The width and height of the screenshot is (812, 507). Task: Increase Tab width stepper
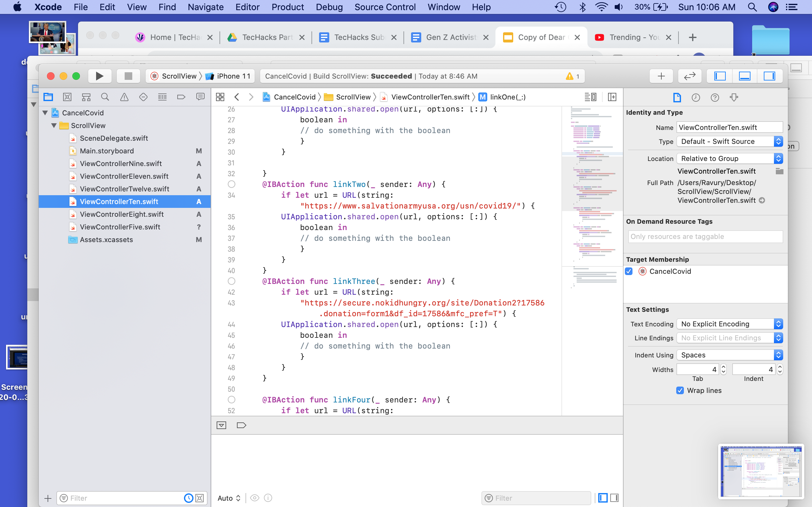(724, 367)
